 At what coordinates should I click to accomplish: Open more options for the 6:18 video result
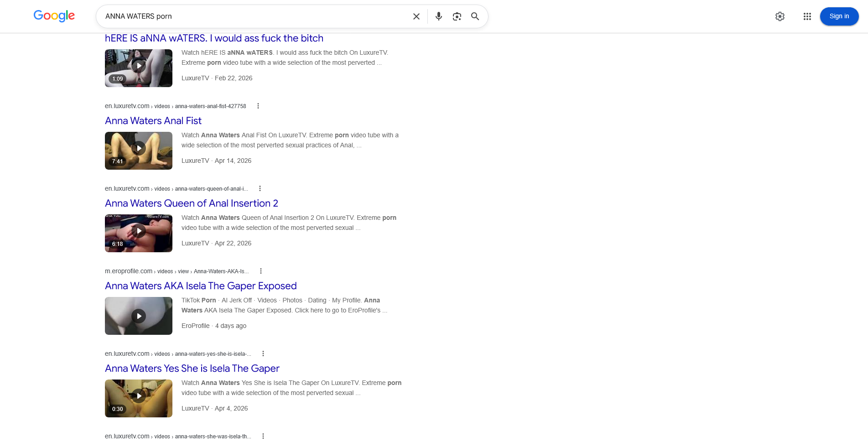point(260,188)
